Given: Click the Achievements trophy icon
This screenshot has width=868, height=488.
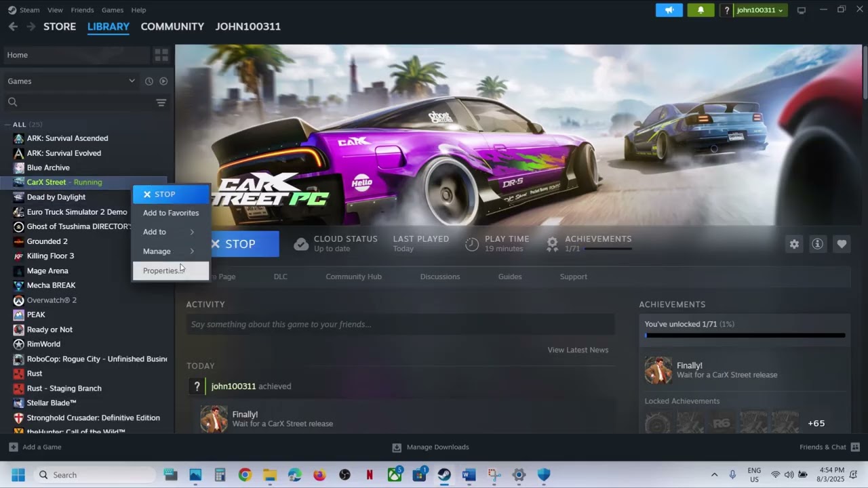Looking at the screenshot, I should pyautogui.click(x=553, y=243).
